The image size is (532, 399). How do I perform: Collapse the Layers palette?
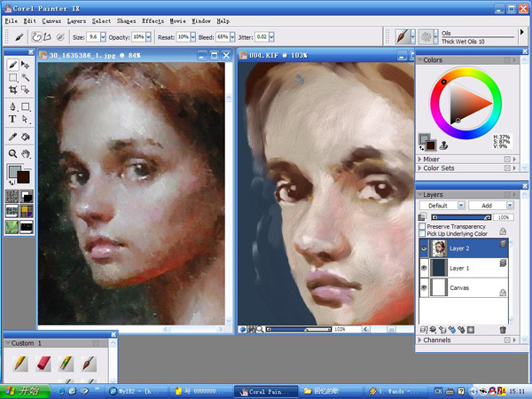(419, 194)
